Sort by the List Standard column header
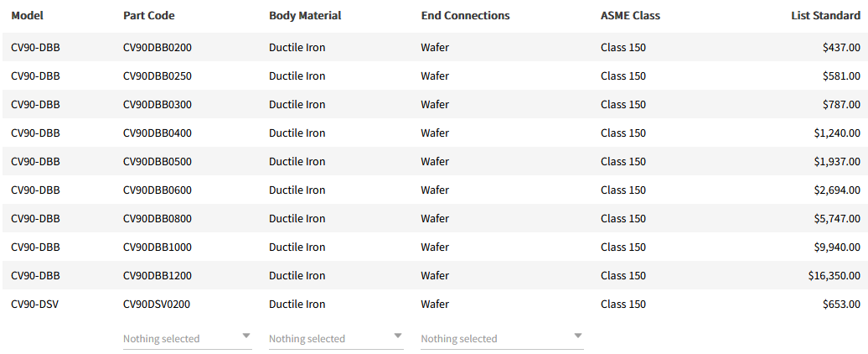Screen dimensions: 868x354 [825, 16]
